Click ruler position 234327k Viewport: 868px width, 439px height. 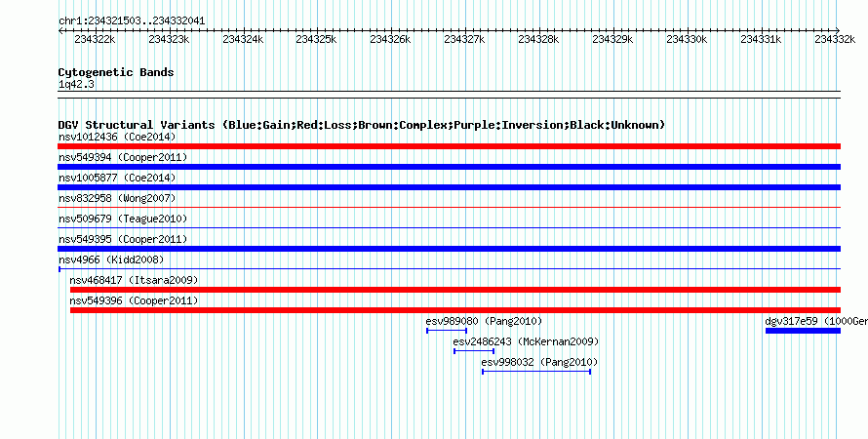point(464,39)
